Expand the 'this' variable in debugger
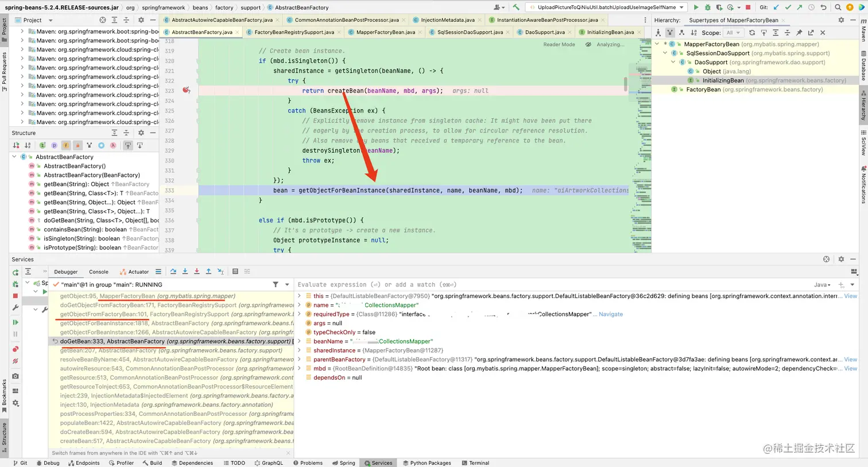868x467 pixels. click(299, 296)
